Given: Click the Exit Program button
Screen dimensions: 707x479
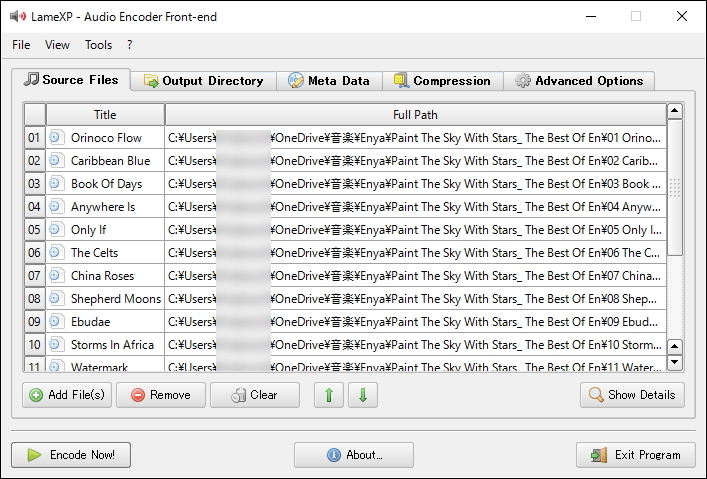Looking at the screenshot, I should [636, 455].
